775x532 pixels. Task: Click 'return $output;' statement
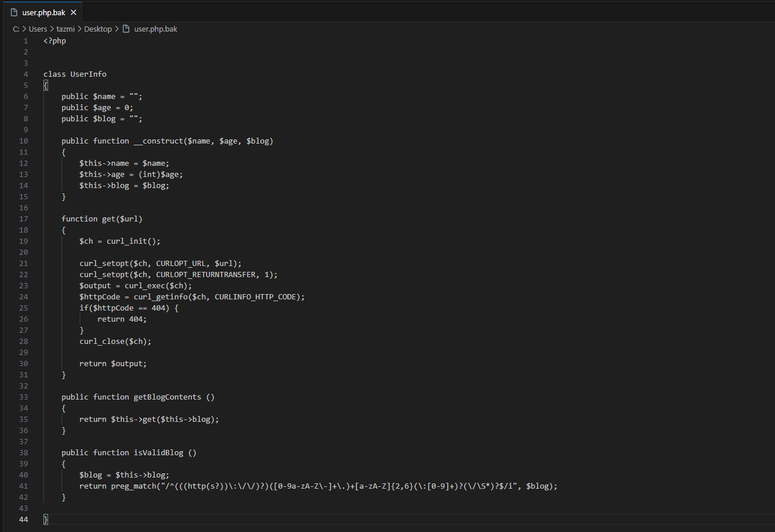113,364
